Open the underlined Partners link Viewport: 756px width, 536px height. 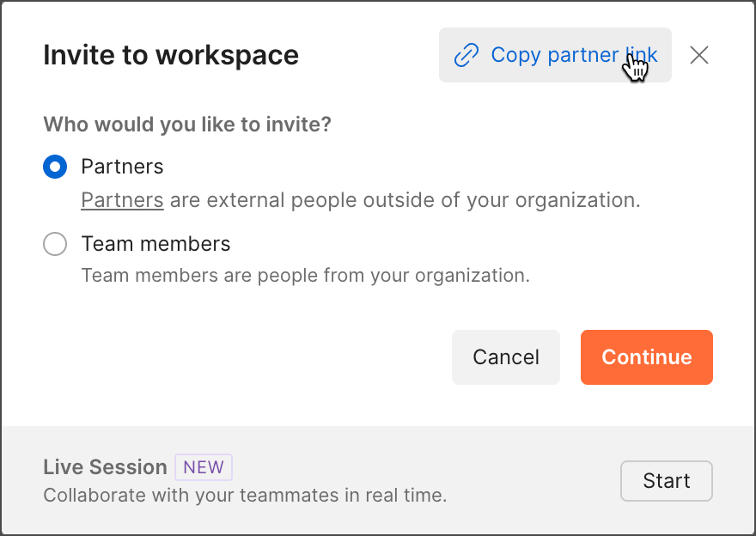122,199
